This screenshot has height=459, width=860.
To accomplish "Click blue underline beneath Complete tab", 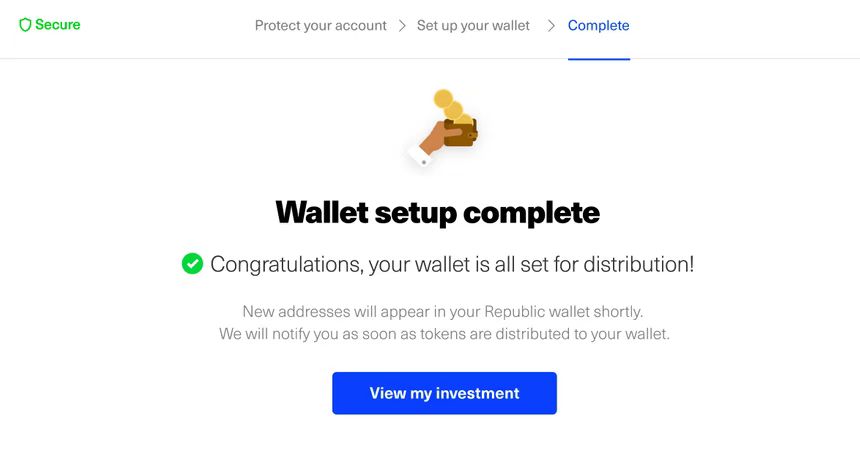I will (x=598, y=59).
